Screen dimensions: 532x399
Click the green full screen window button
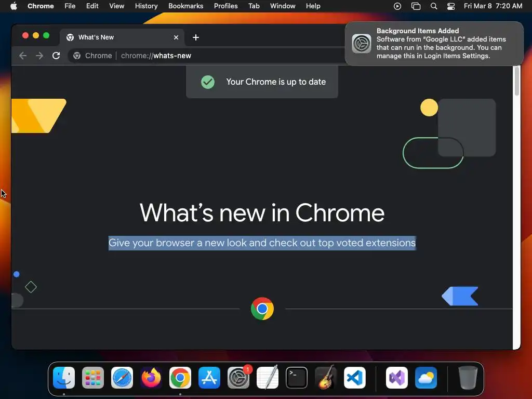click(46, 36)
